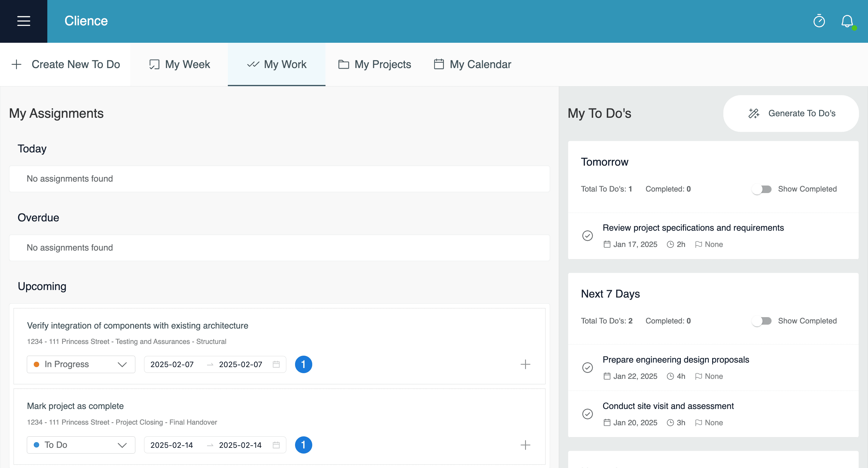Click the check circle beside 'Prepare engineering design proposals'
The height and width of the screenshot is (468, 868).
tap(587, 367)
